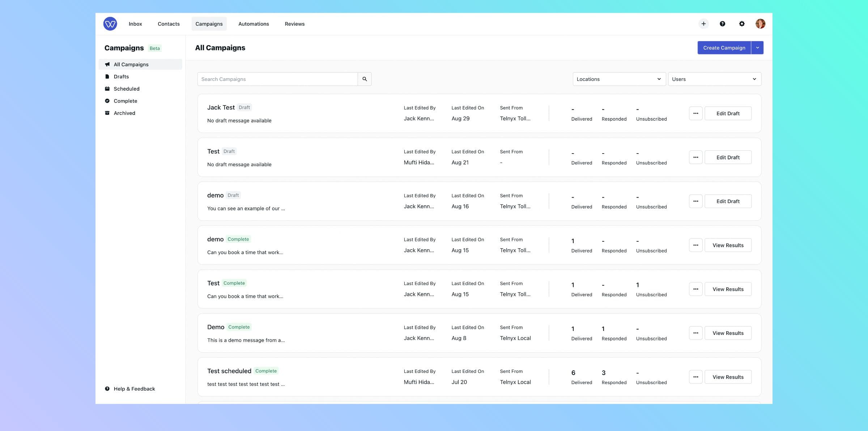Click the Create Campaign button
868x431 pixels.
point(724,48)
